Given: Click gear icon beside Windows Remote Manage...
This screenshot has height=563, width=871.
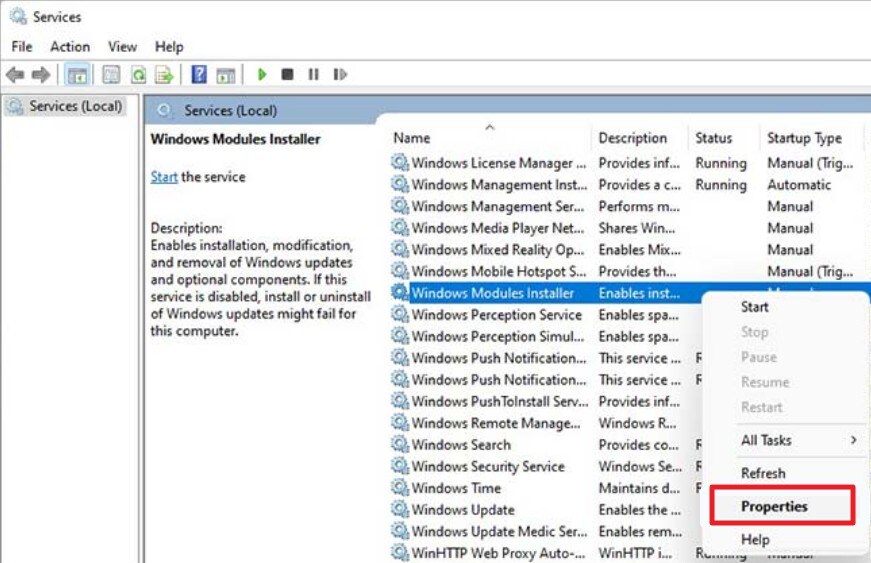Looking at the screenshot, I should 399,423.
